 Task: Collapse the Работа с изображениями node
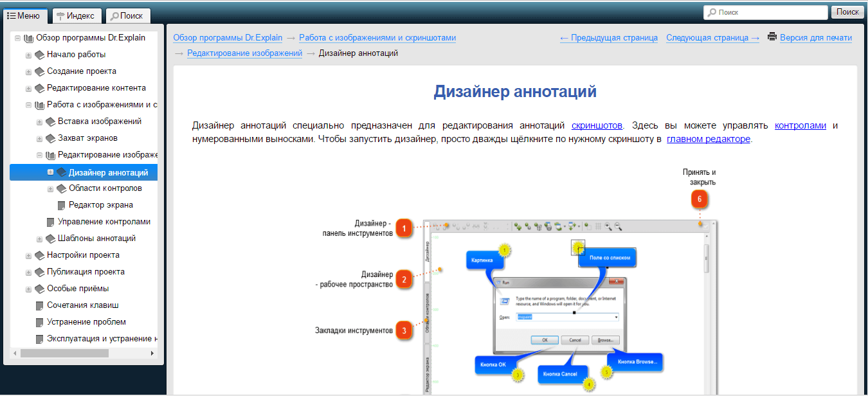coord(28,105)
